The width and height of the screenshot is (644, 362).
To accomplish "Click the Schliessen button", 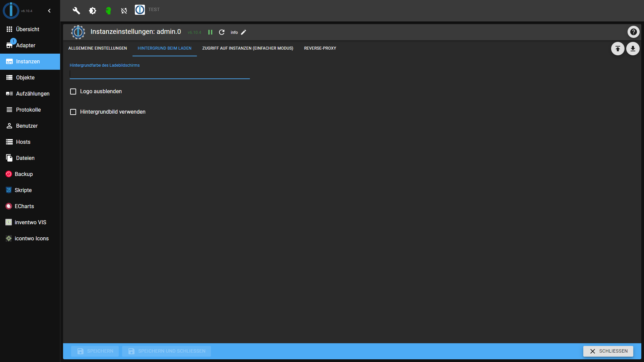I will coord(608,351).
